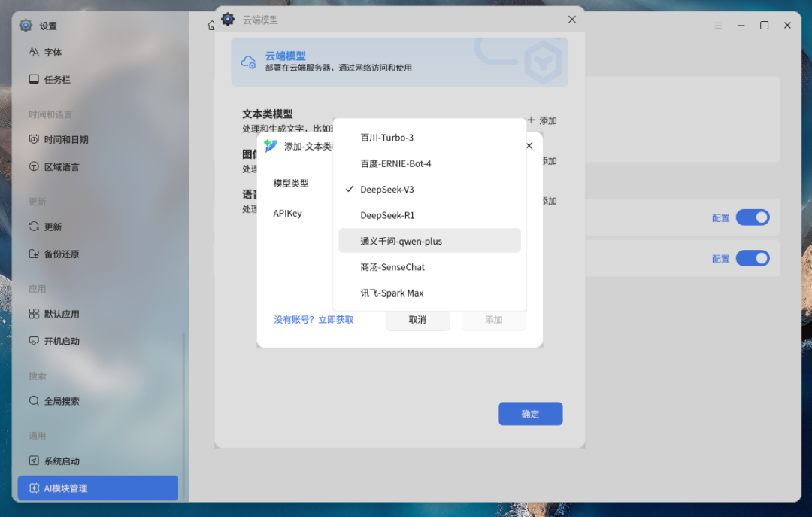Viewport: 812px width, 517px height.
Task: Open 任务栏 settings in sidebar
Action: [x=98, y=79]
